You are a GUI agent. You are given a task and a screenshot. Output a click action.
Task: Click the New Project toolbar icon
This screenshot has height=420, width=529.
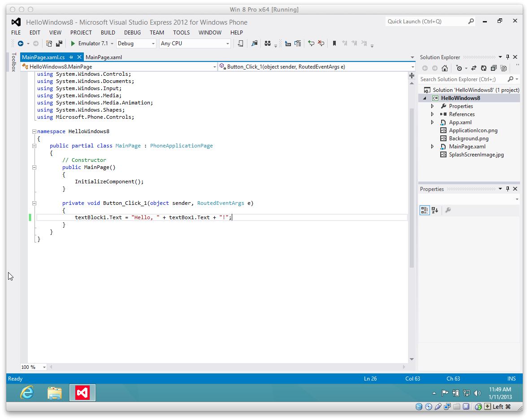[49, 43]
